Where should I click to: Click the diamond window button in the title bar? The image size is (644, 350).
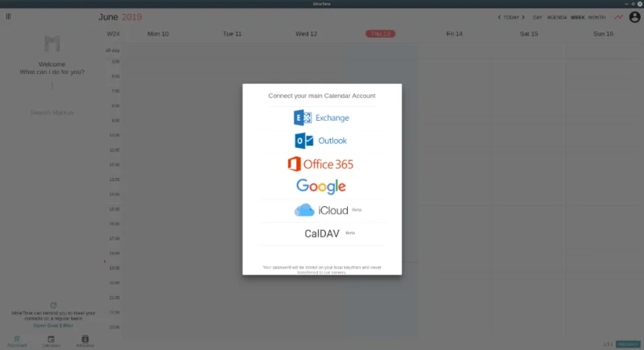(x=633, y=4)
